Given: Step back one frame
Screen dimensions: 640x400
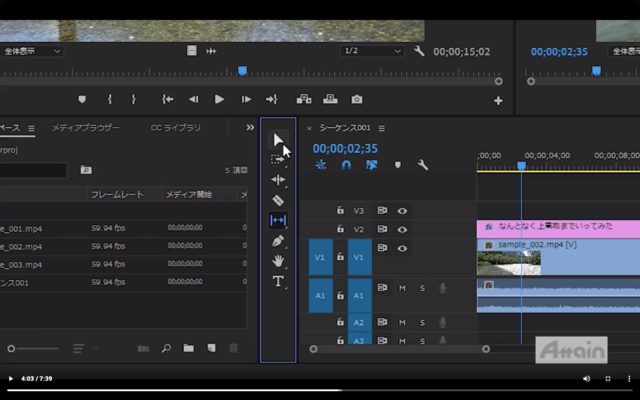Looking at the screenshot, I should (x=193, y=99).
